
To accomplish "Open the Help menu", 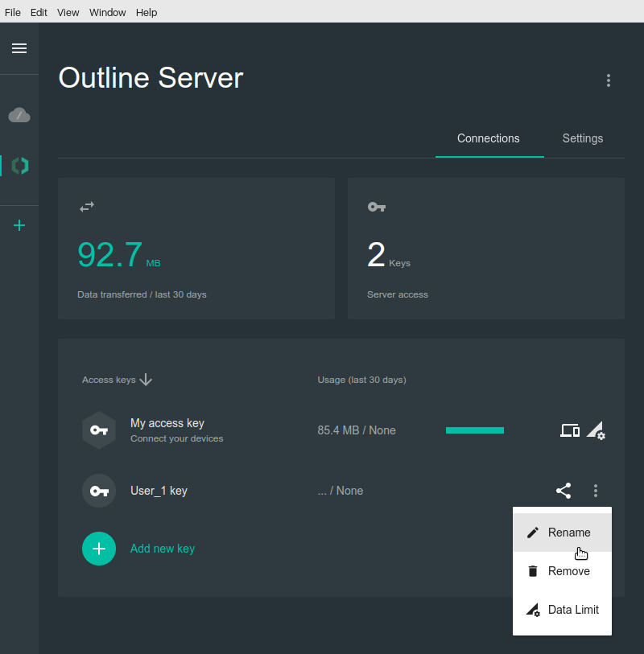I will click(x=147, y=12).
